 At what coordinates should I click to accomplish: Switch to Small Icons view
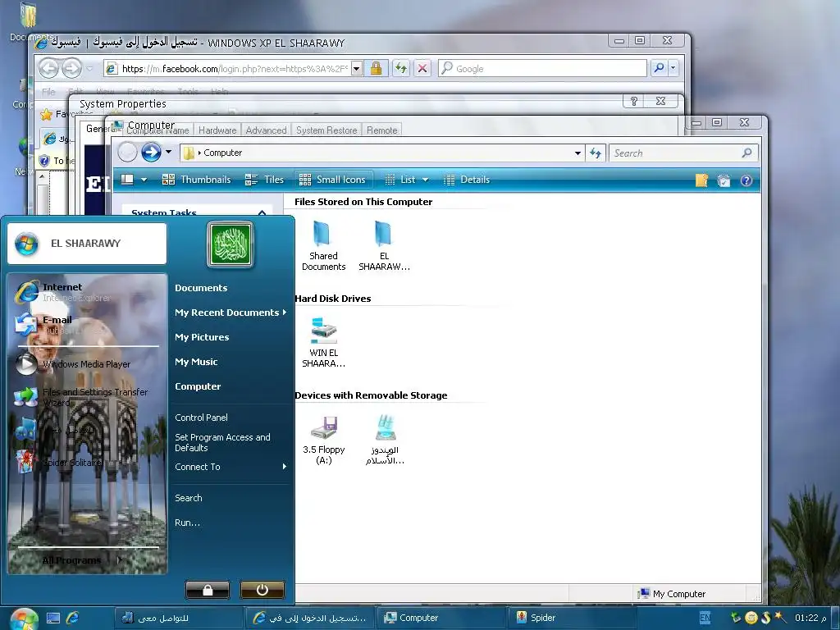click(x=332, y=180)
